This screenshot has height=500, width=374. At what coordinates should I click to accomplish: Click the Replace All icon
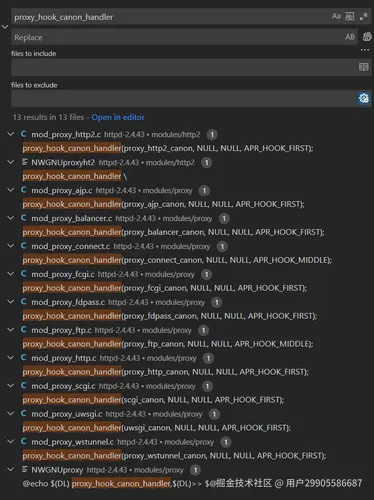click(x=367, y=36)
